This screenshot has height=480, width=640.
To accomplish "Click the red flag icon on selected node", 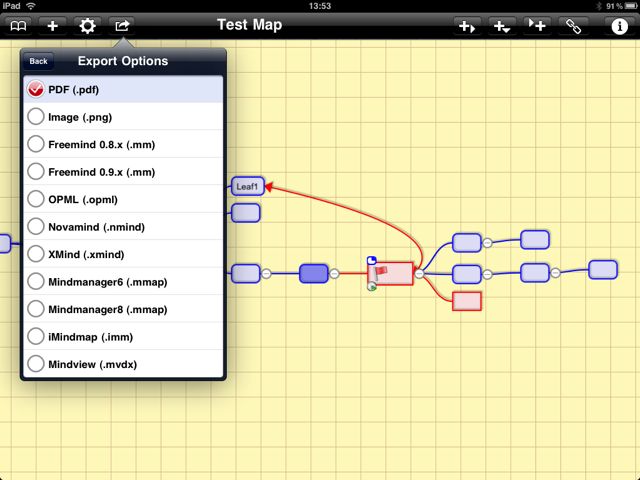I will 381,271.
